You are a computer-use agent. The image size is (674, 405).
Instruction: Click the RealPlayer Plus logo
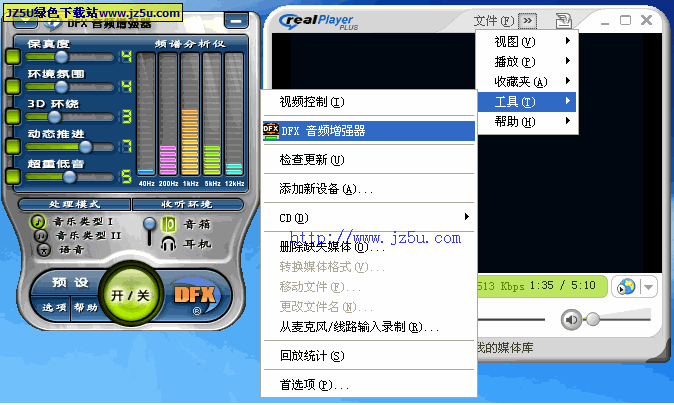pos(319,21)
